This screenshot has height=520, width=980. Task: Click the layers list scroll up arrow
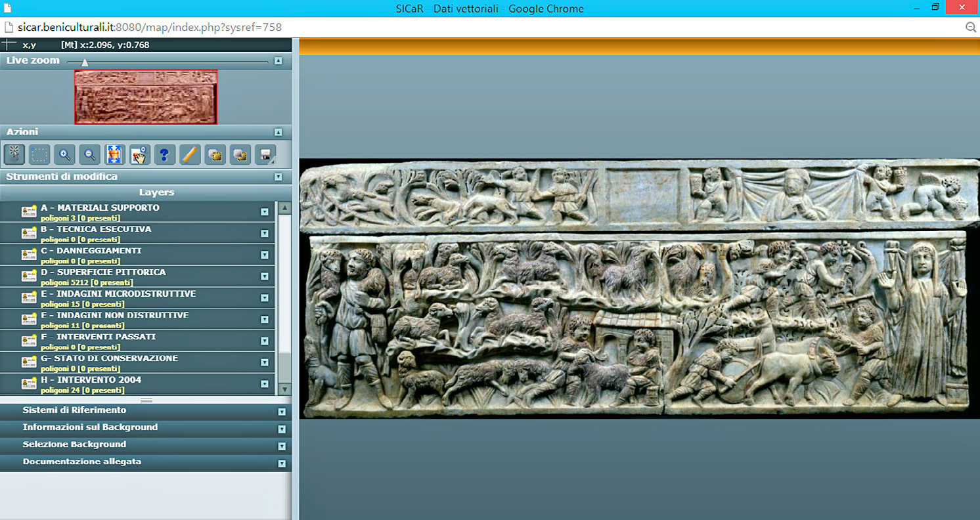[x=284, y=208]
